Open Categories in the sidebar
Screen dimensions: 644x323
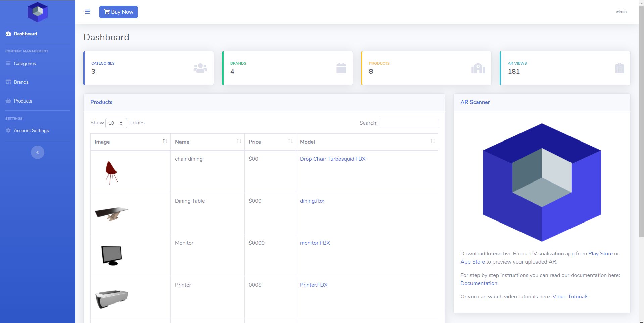(x=24, y=63)
